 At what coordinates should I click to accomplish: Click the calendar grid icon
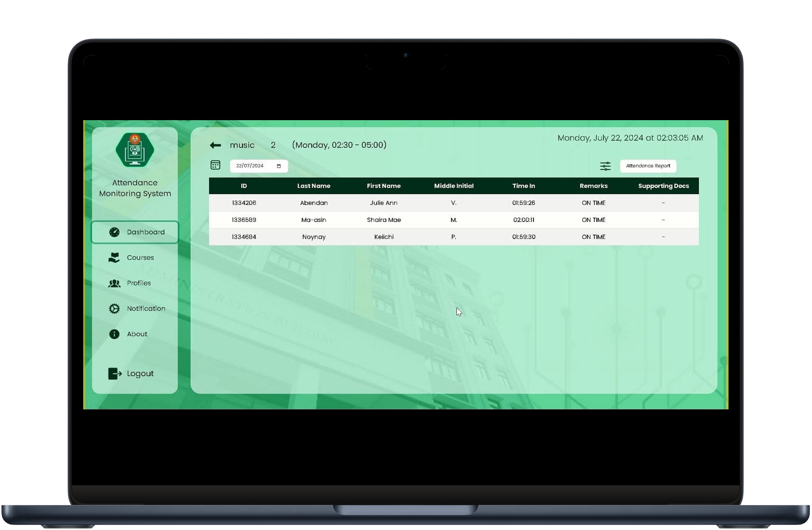(215, 166)
